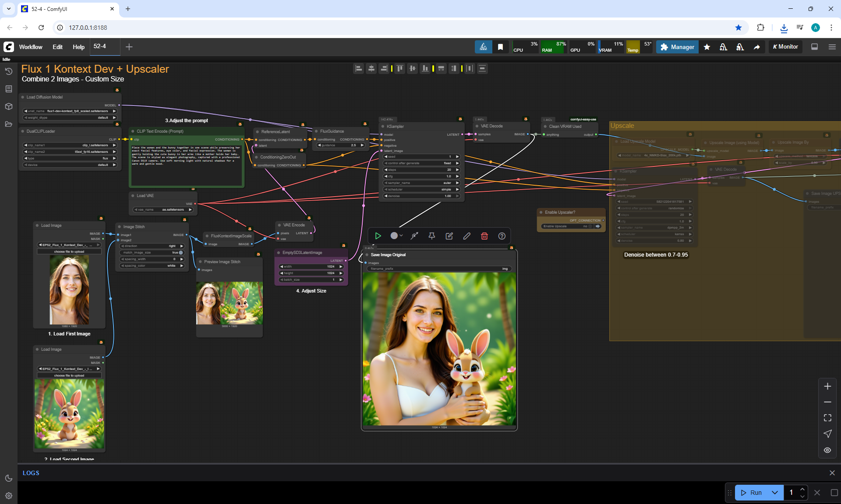The image size is (841, 504).
Task: Open the model library cube icon
Action: (8, 106)
